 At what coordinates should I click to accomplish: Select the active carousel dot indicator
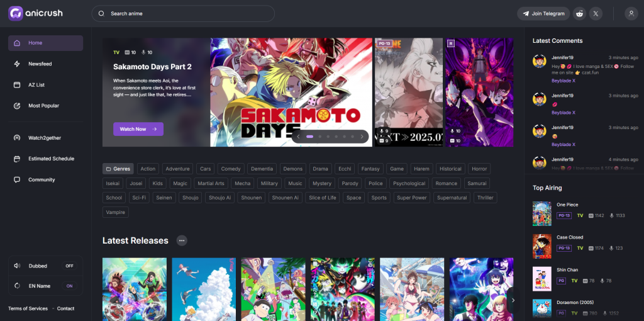[309, 137]
